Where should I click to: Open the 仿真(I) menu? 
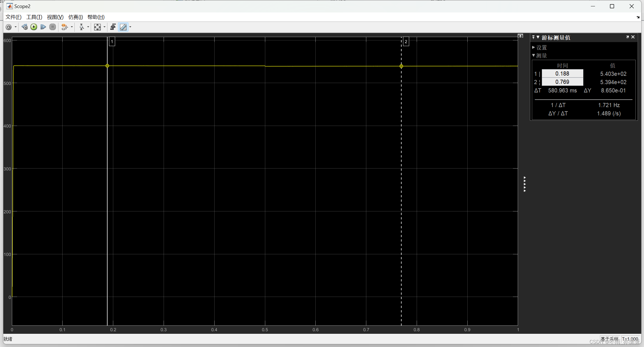pyautogui.click(x=75, y=17)
